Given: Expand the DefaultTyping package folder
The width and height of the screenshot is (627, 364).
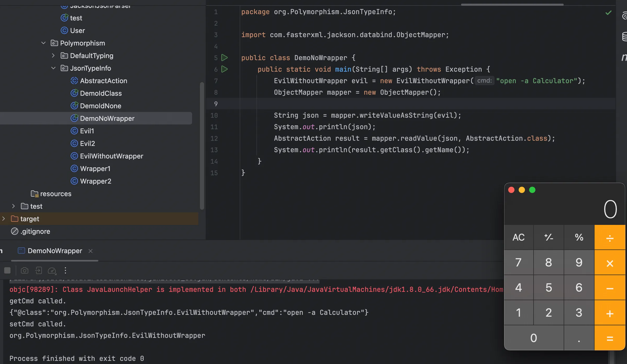Looking at the screenshot, I should click(53, 55).
